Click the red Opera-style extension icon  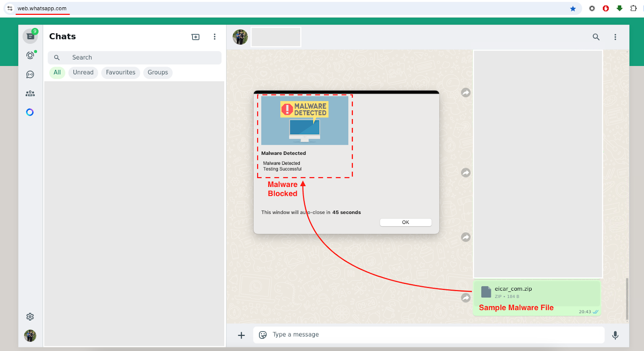click(x=606, y=8)
